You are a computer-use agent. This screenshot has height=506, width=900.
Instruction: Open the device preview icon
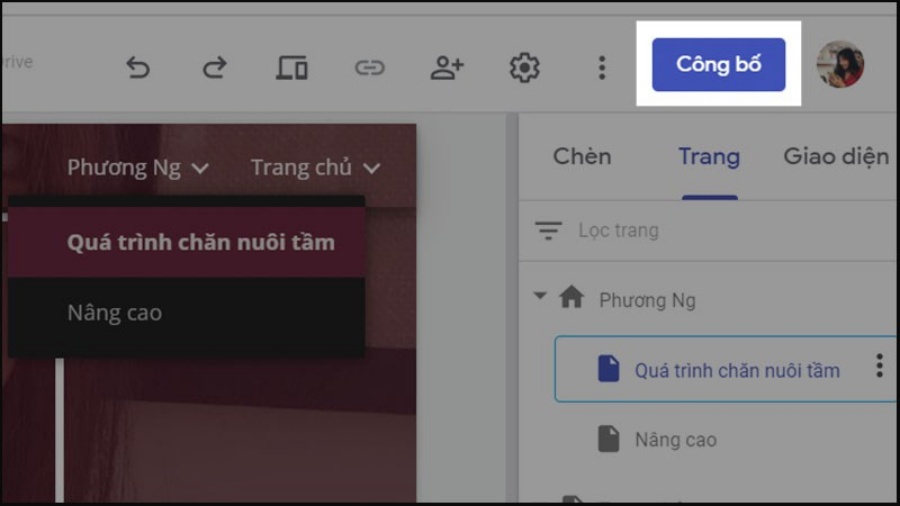[292, 68]
